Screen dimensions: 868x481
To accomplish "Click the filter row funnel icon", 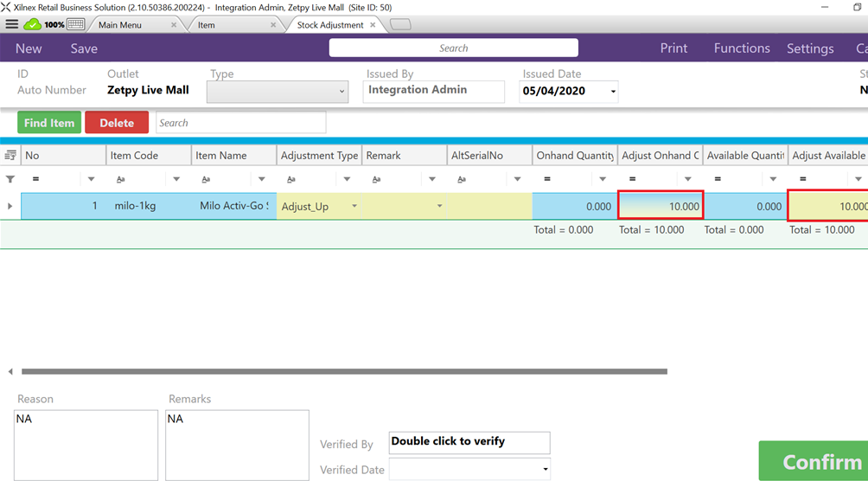I will [x=10, y=179].
